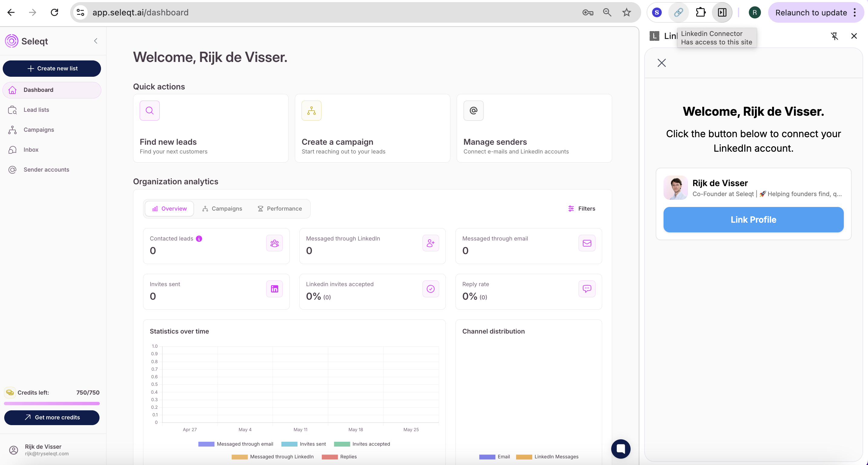Open the analytics Filters control
The image size is (868, 465).
click(582, 208)
